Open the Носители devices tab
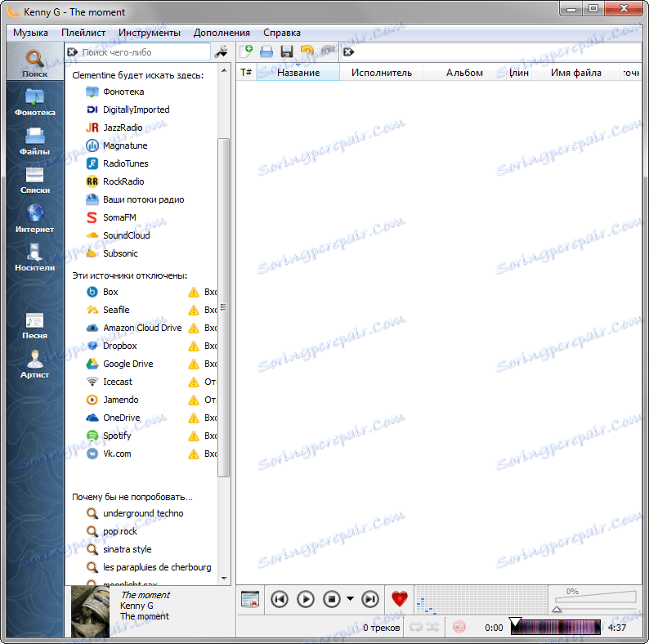 point(35,258)
